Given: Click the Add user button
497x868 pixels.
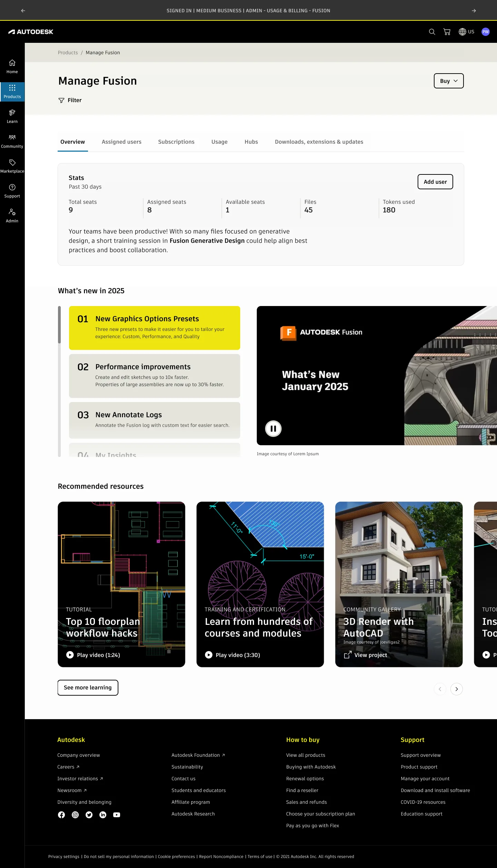Looking at the screenshot, I should [x=435, y=182].
